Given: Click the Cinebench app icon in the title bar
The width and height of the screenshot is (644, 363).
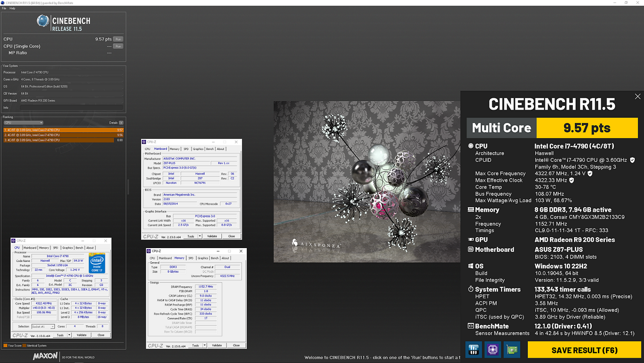Looking at the screenshot, I should 3,3.
